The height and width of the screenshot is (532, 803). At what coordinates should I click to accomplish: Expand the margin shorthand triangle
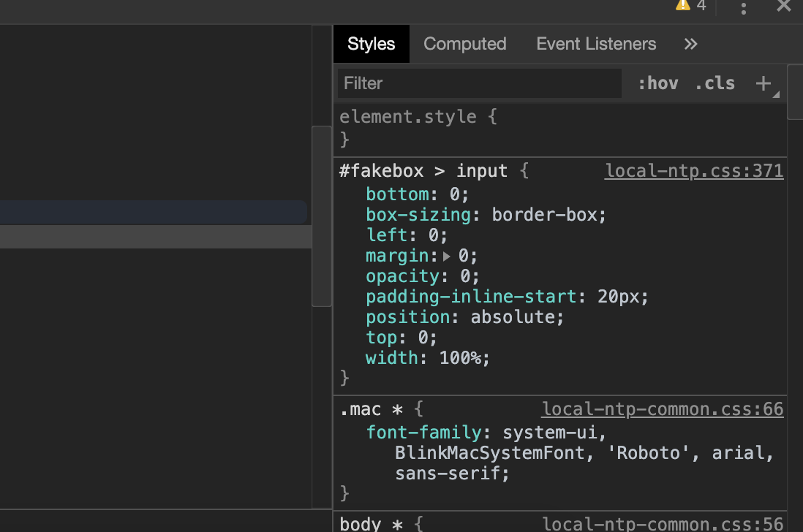pyautogui.click(x=447, y=256)
